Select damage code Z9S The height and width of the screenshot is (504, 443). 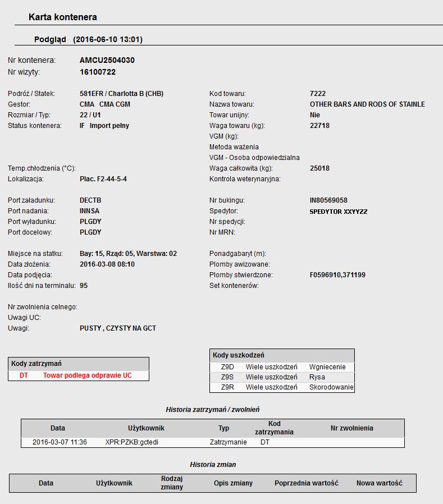[227, 377]
